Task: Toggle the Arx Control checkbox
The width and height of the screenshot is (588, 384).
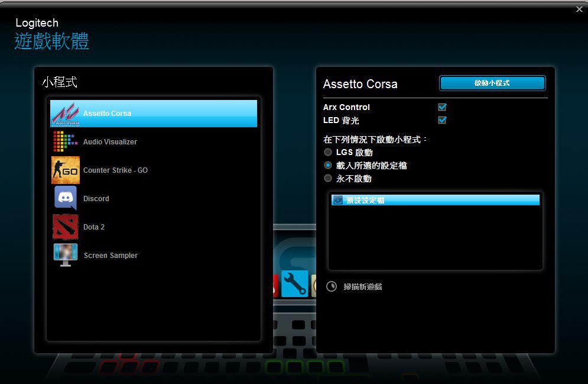Action: click(442, 107)
